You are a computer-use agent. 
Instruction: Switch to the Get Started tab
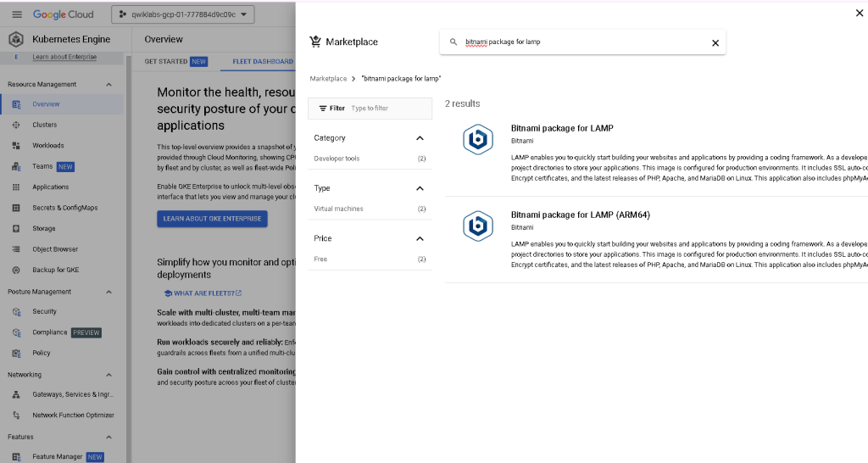(x=175, y=61)
